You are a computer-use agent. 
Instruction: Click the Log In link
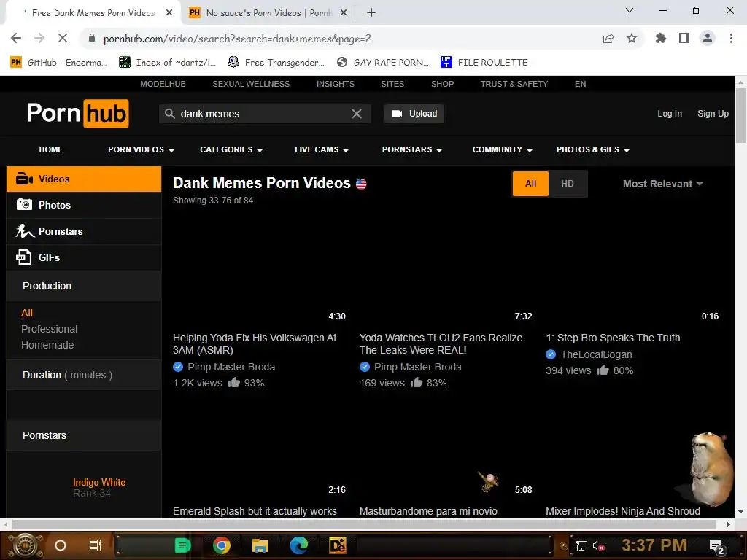(670, 114)
